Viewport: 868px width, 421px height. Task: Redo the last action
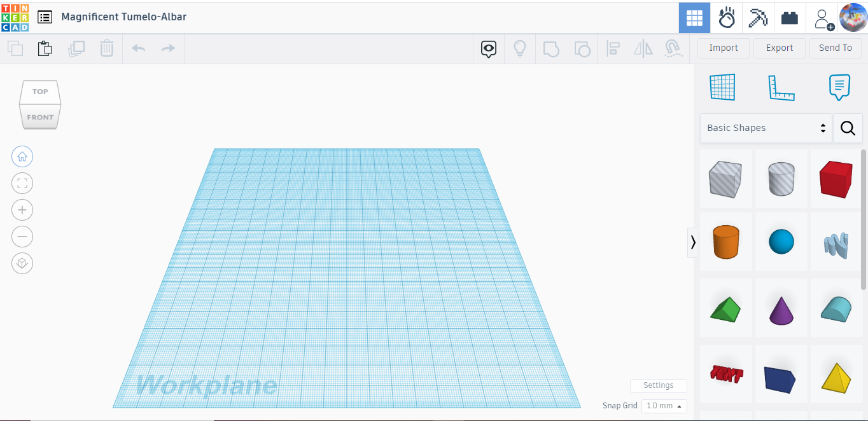pos(168,48)
